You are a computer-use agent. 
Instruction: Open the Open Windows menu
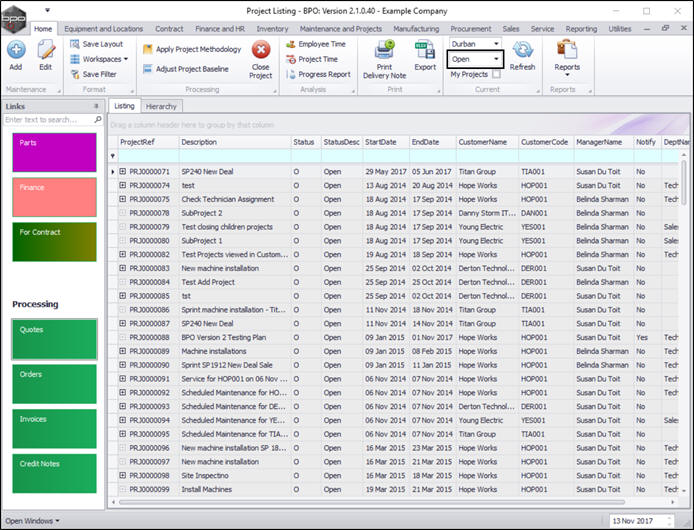[x=32, y=521]
